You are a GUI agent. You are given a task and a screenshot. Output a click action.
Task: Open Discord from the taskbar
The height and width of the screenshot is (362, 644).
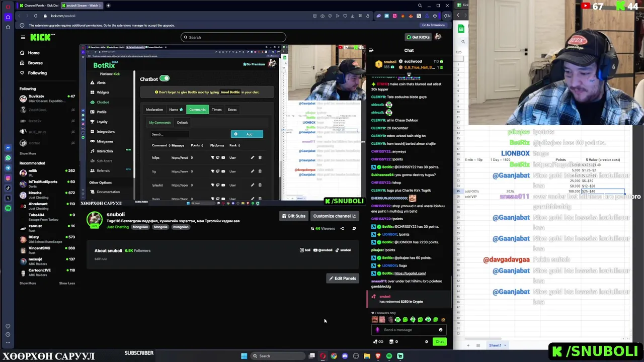click(345, 356)
